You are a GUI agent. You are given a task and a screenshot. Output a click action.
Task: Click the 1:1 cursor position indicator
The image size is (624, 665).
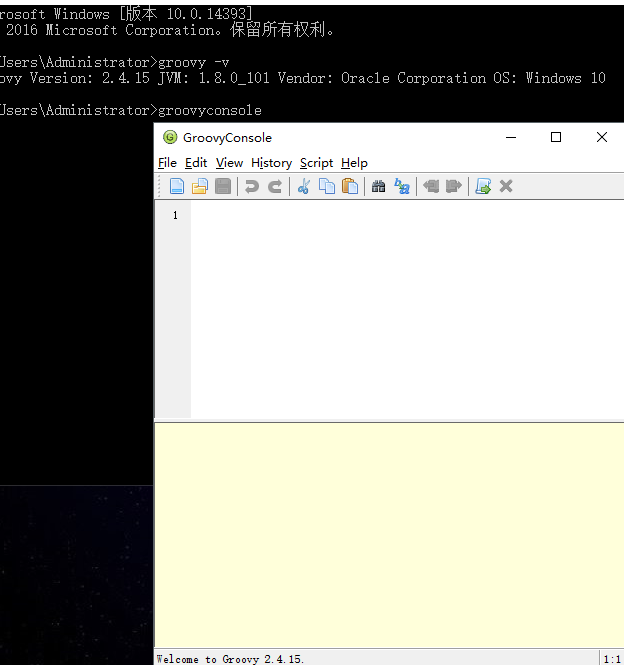tap(612, 659)
